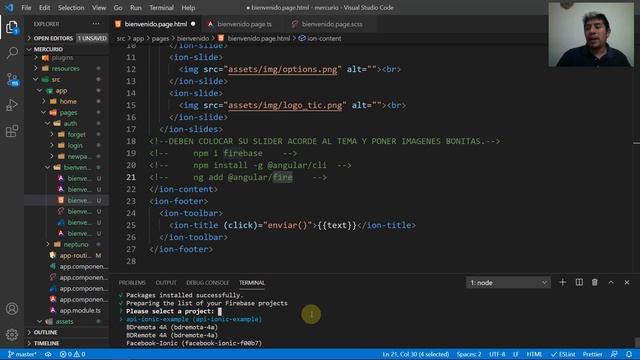Expand the home folder

coord(68,101)
